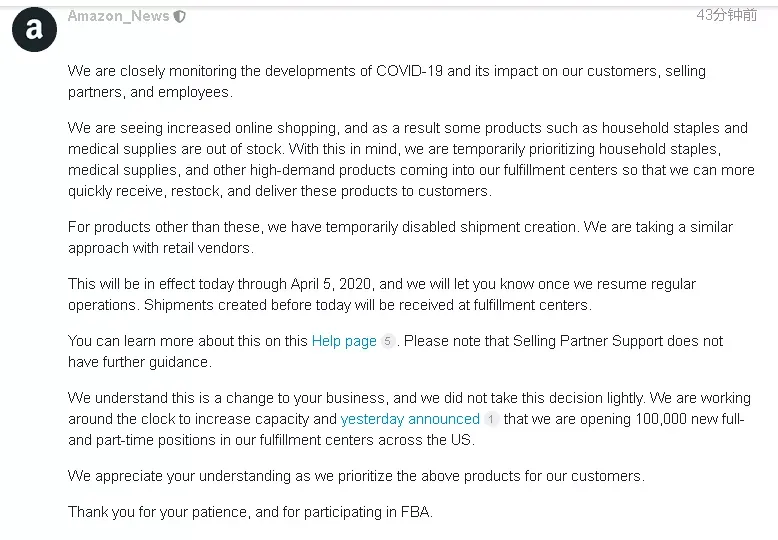Viewport: 778px width, 540px height.
Task: Click the click-count badge 1 after yesterday announced
Action: (491, 419)
